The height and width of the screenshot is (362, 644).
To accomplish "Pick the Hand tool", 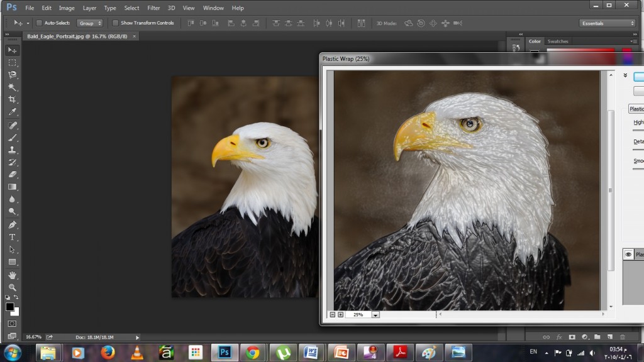I will click(x=13, y=275).
